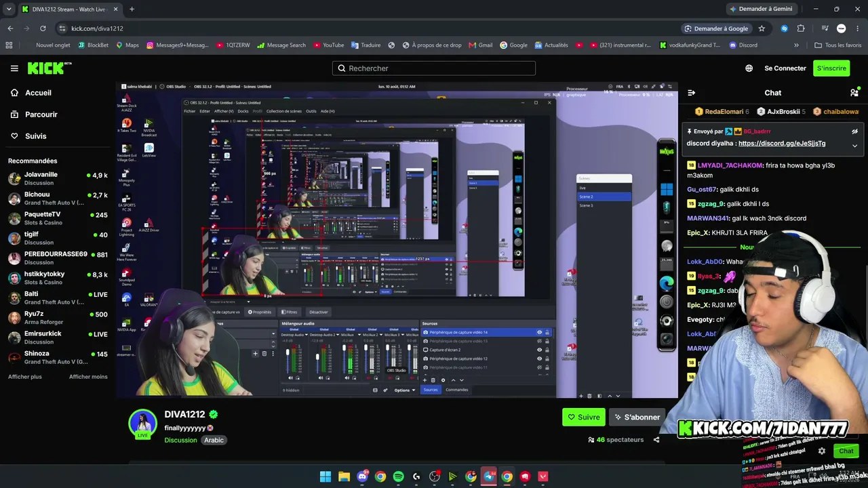The width and height of the screenshot is (868, 488).
Task: Open a new browser tab
Action: (132, 9)
